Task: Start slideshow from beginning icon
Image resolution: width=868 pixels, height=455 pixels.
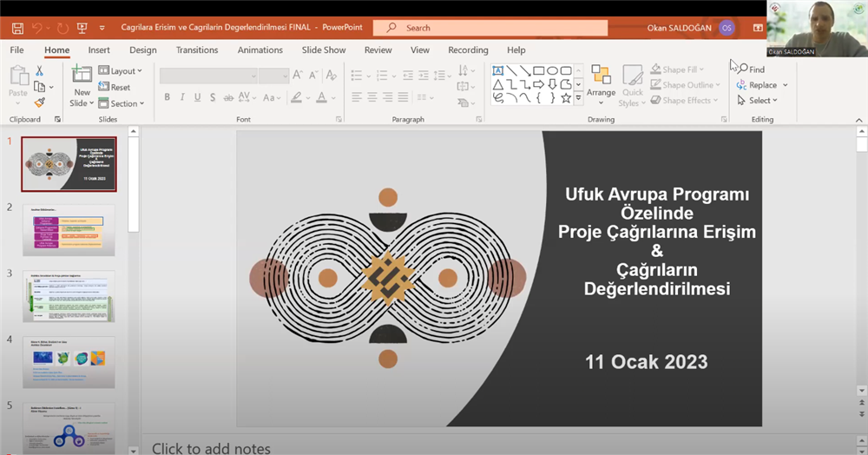Action: (82, 28)
